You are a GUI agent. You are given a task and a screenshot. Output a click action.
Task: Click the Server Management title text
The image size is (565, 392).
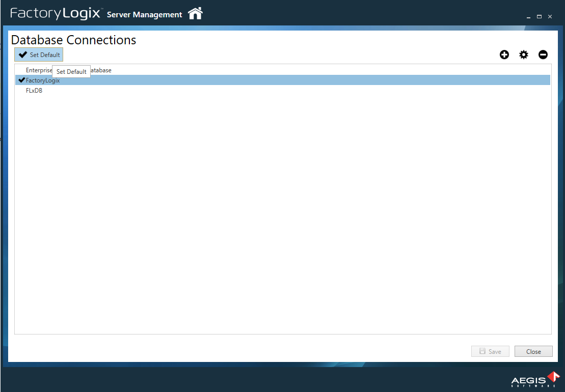click(144, 15)
